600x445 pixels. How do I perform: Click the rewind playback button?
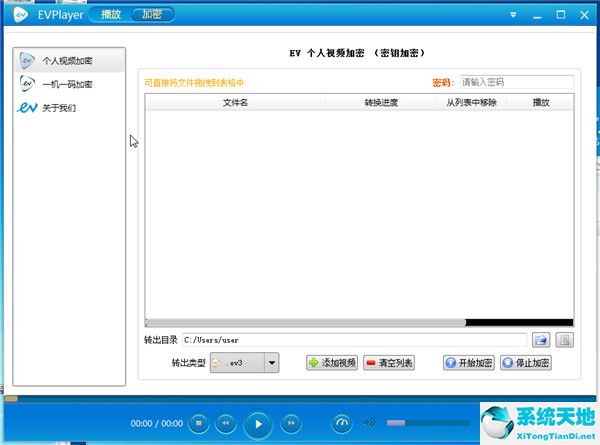[226, 423]
